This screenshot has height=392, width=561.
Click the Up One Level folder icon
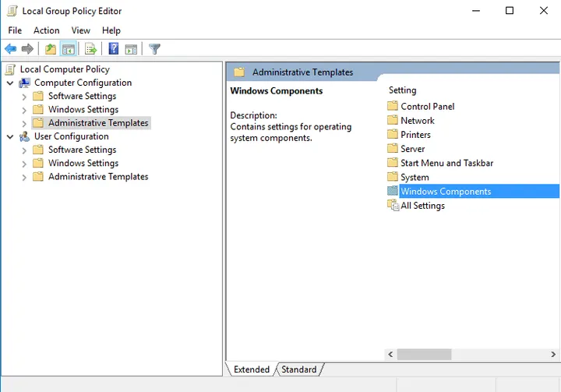(51, 49)
